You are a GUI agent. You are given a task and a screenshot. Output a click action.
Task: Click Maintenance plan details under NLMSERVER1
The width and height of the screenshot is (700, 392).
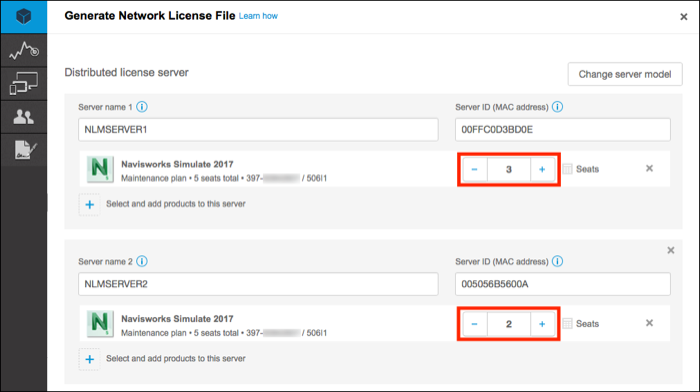click(224, 178)
